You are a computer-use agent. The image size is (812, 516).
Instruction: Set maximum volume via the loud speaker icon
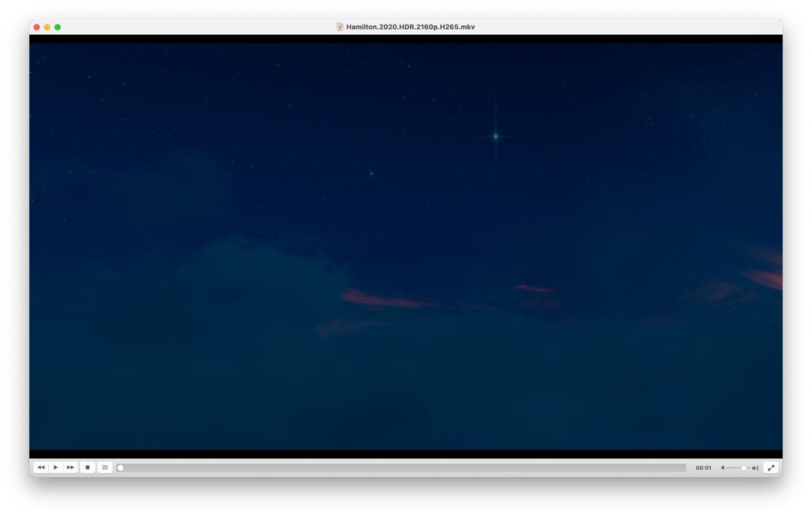(x=755, y=468)
